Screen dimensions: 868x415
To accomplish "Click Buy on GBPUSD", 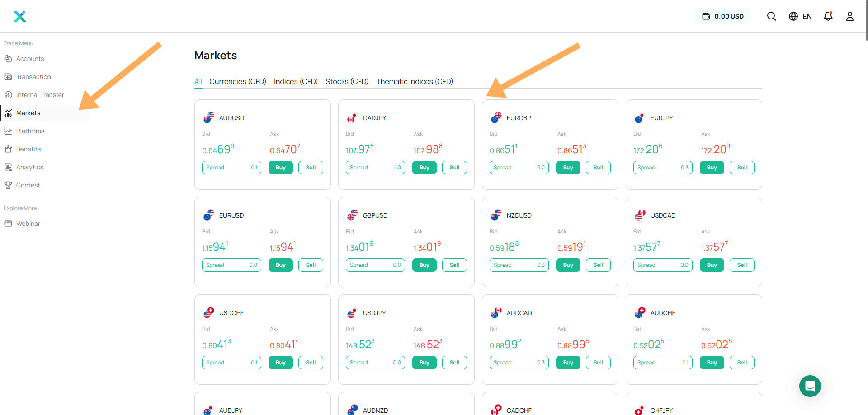I will tap(424, 265).
